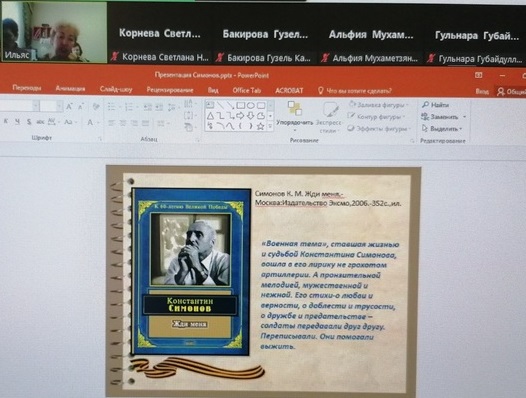
Task: Toggle italic К formatting
Action: pyautogui.click(x=6, y=121)
